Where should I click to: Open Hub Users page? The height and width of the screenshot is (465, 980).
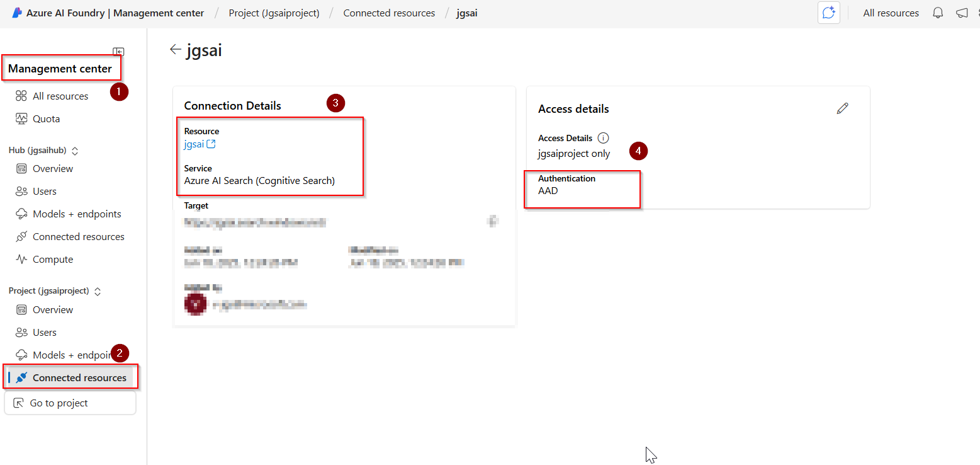click(x=45, y=191)
